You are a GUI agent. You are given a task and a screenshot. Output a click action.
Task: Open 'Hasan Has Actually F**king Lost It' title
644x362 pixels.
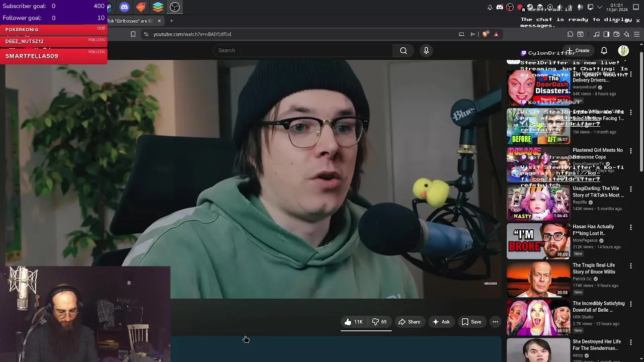(593, 230)
